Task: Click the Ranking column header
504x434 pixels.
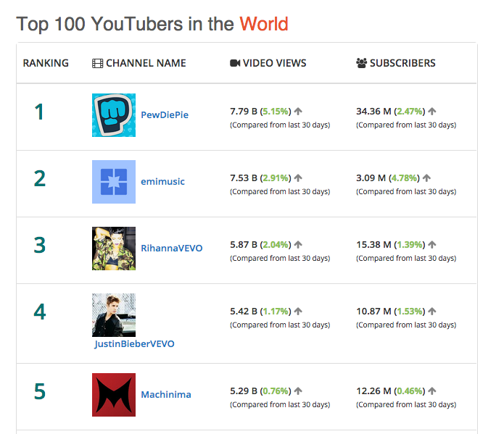Action: 46,63
